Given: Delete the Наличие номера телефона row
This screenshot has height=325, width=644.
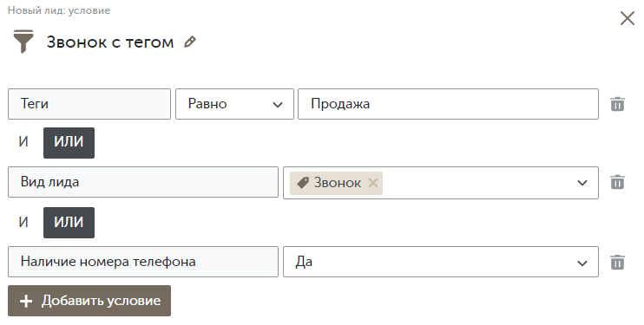Looking at the screenshot, I should click(617, 262).
